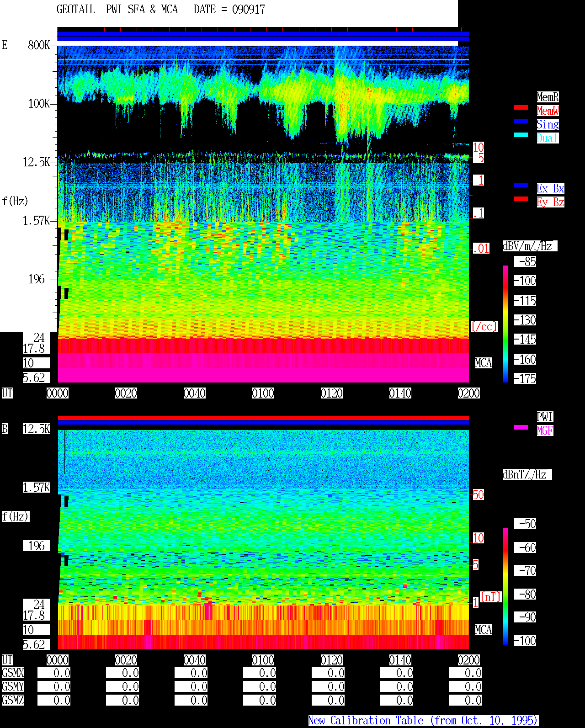Select the MemW legend label
The width and height of the screenshot is (585, 728).
click(548, 111)
